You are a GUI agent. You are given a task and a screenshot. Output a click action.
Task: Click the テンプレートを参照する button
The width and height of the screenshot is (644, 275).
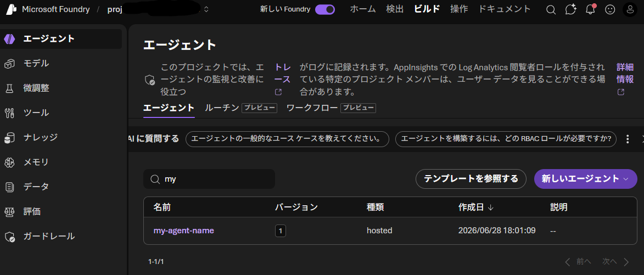point(471,179)
